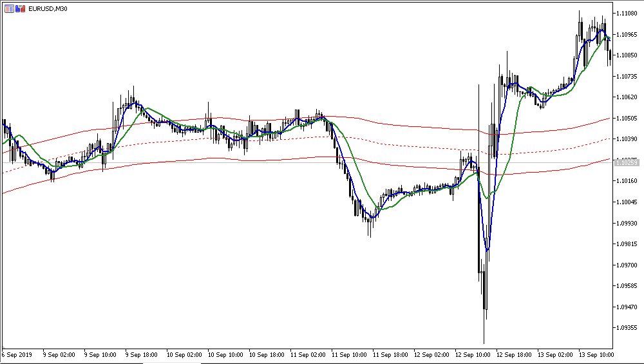The width and height of the screenshot is (644, 364).
Task: Click the 12 Sep 18:00 time label
Action: point(514,354)
